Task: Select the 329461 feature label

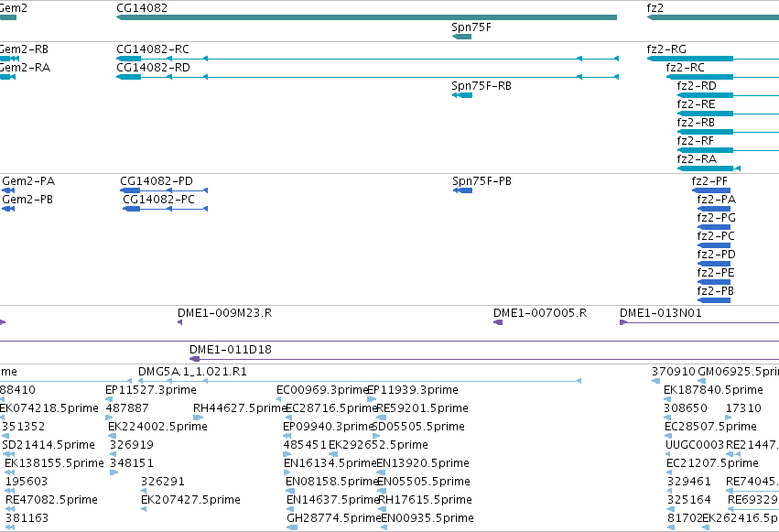Action: coord(689,483)
